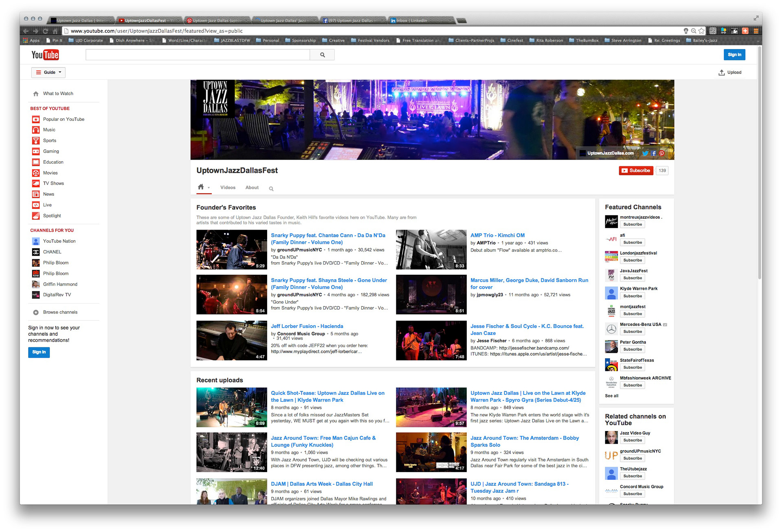Open the Movies reel icon
The image size is (782, 532).
coord(36,173)
